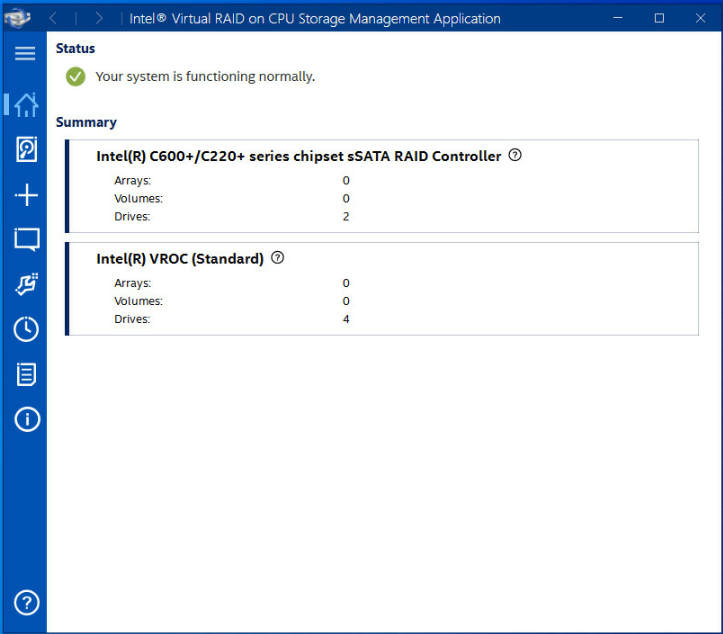Open the clock scheduler icon

(26, 329)
